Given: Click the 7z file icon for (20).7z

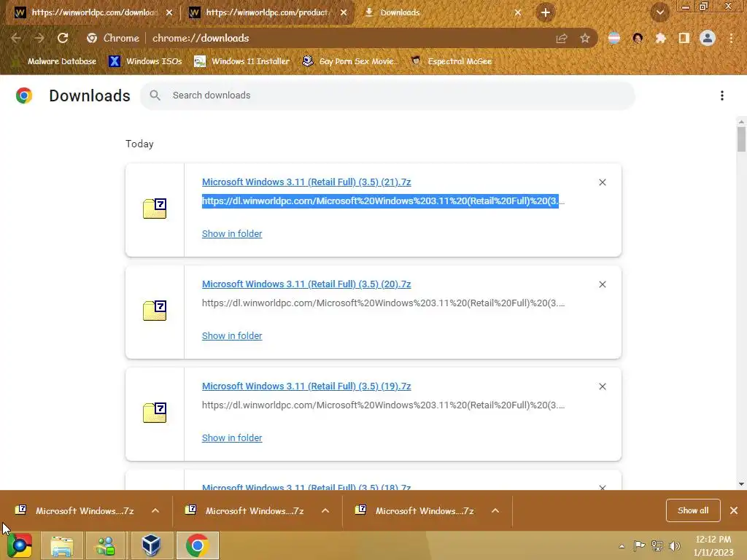Looking at the screenshot, I should [155, 311].
